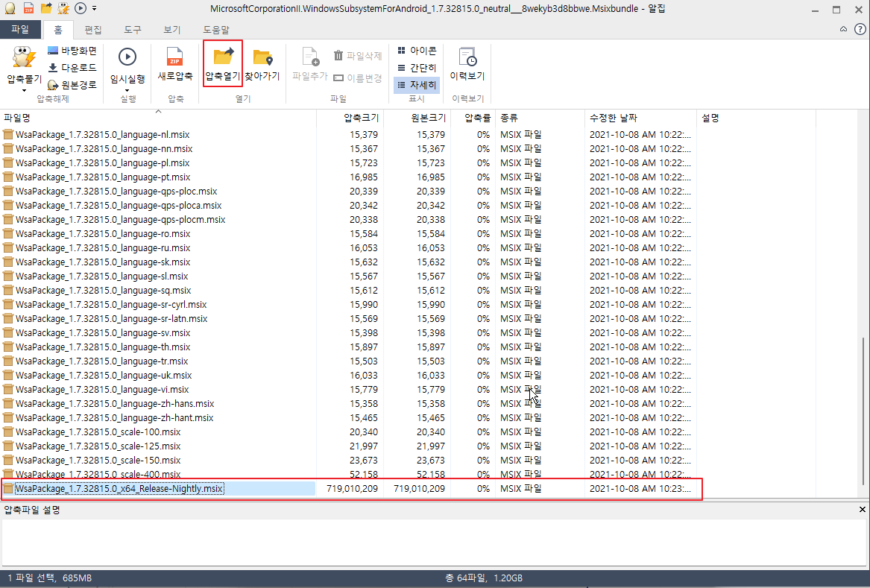Click the 이름변경 rename button
The width and height of the screenshot is (870, 588).
tap(357, 78)
